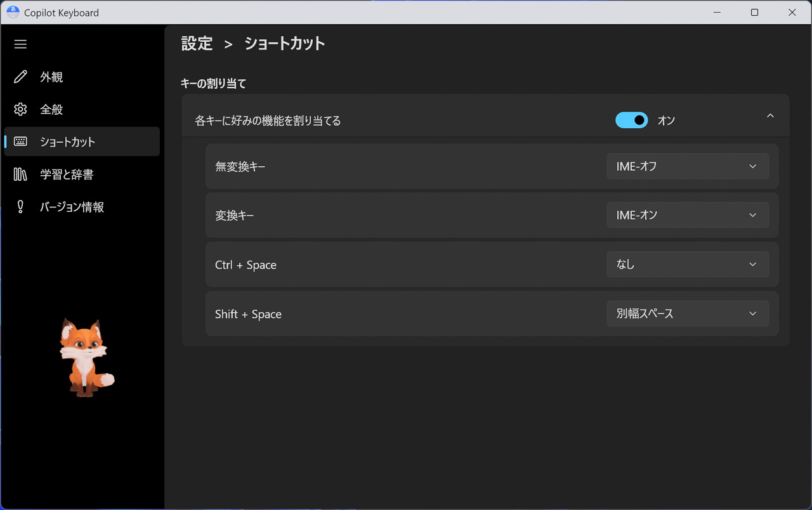The height and width of the screenshot is (510, 812).
Task: Open the Ctrl + Space function dropdown
Action: (x=687, y=265)
